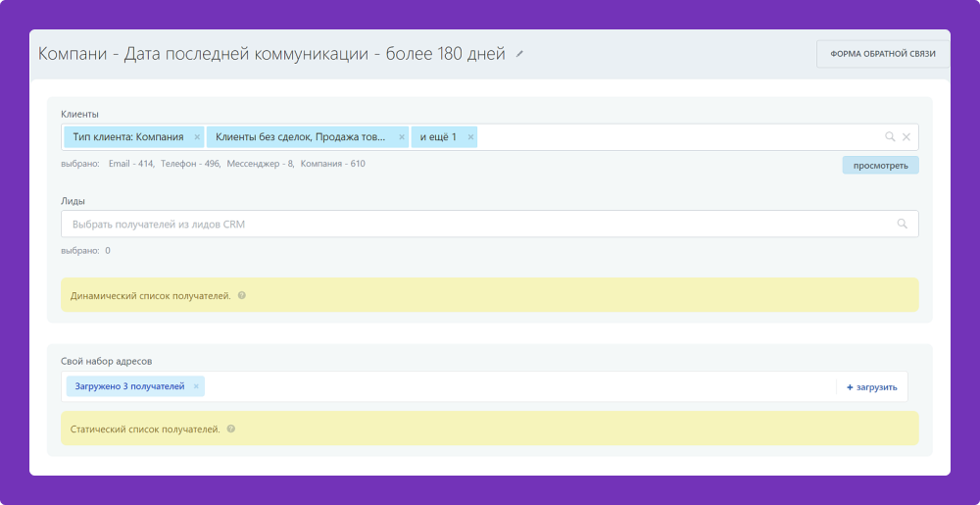This screenshot has height=505, width=980.
Task: Click the 'Email - 414' count text
Action: coord(131,164)
